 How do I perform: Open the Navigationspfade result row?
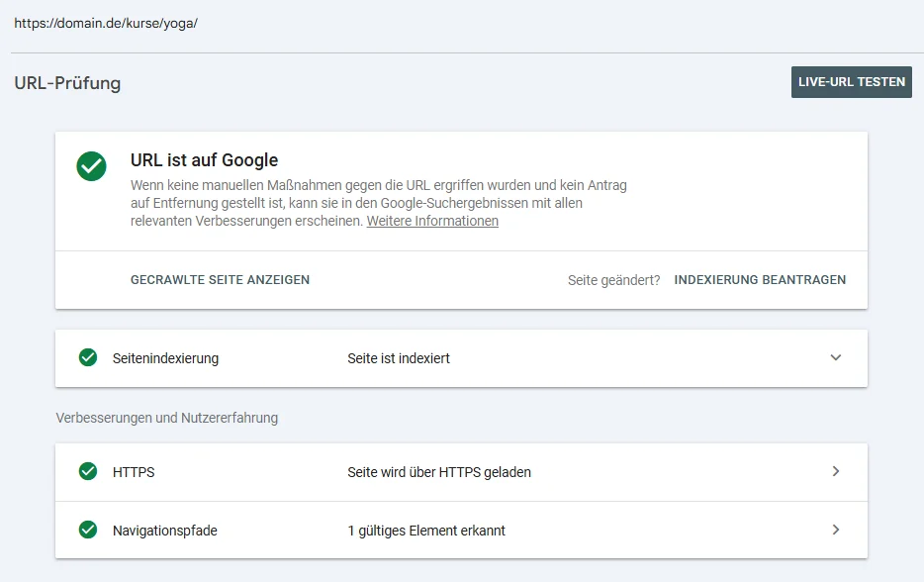point(462,531)
